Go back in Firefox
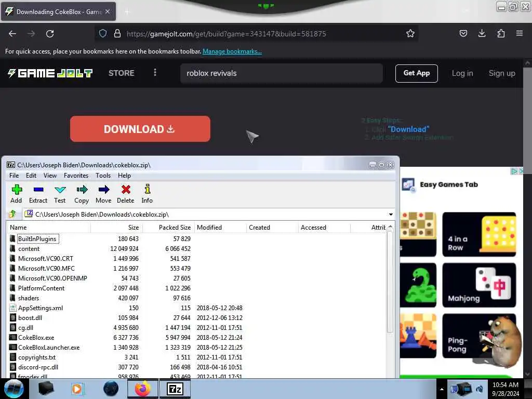The width and height of the screenshot is (532, 399). click(x=12, y=34)
